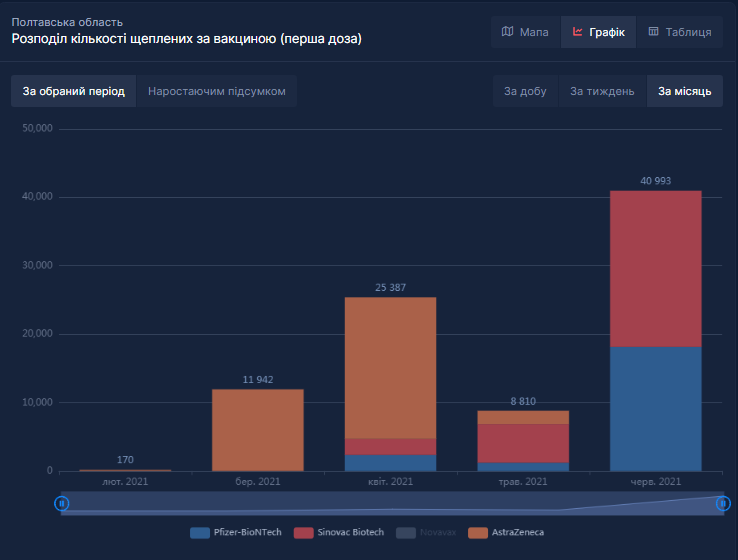
Task: Click the red Sinovac segment in June bar
Action: click(x=655, y=268)
